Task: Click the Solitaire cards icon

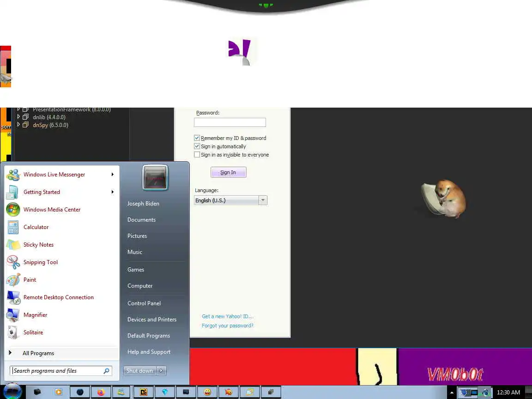Action: click(13, 332)
